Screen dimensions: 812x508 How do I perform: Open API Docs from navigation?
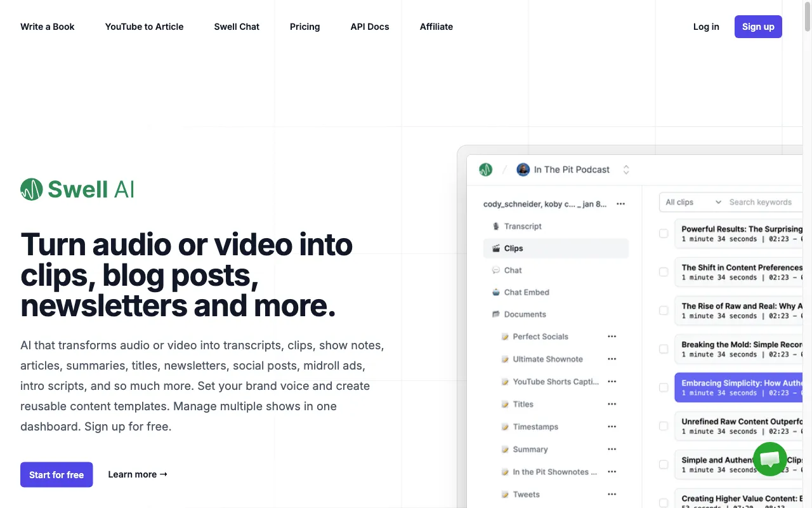click(370, 27)
